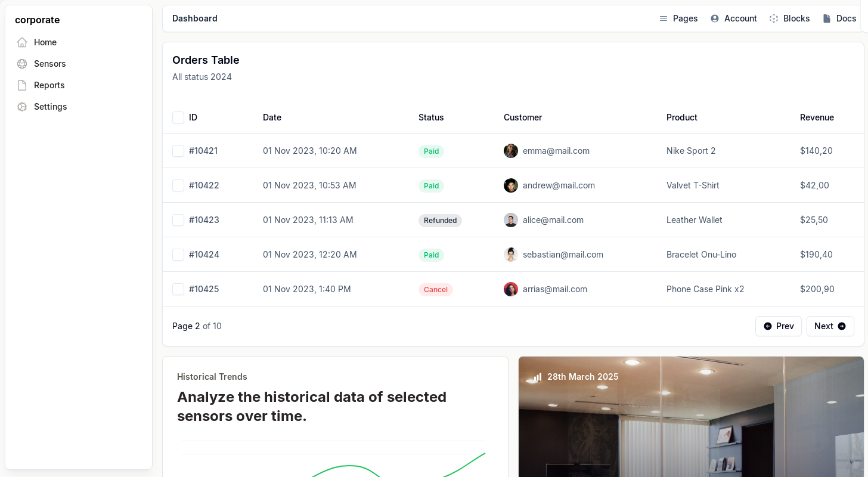Open the Docs link in top bar
This screenshot has width=868, height=477.
[839, 18]
